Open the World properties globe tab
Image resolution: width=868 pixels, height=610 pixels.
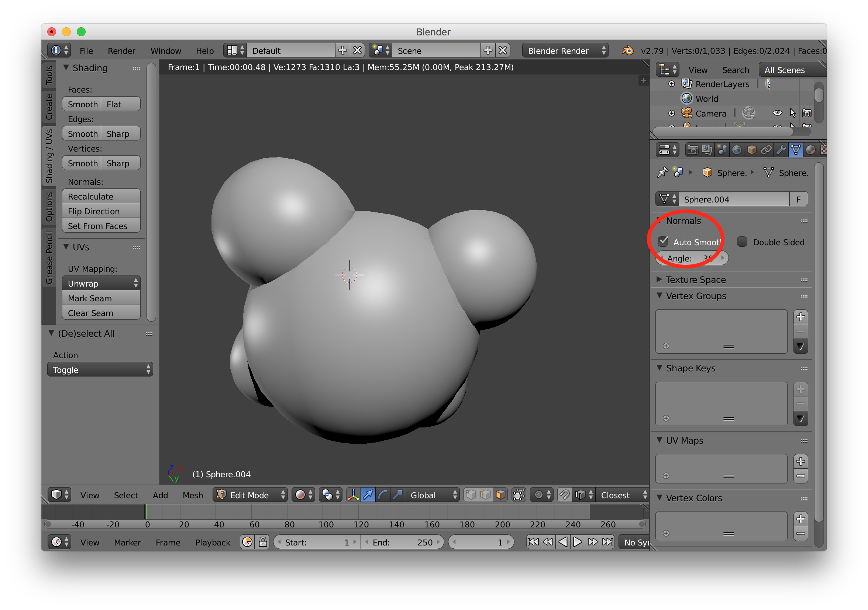pyautogui.click(x=737, y=150)
